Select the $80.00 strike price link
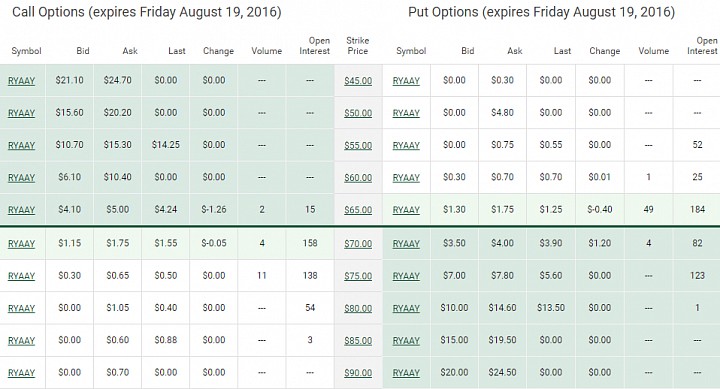720x389 pixels. coord(358,309)
